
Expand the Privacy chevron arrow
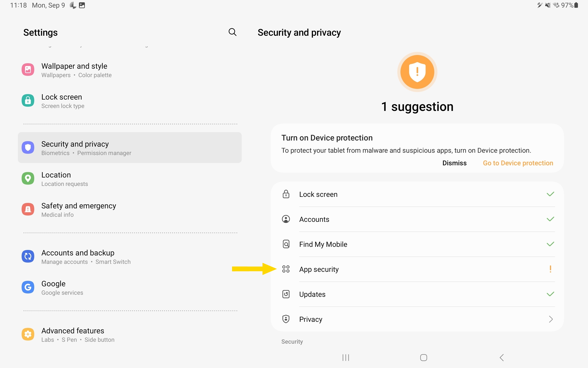(551, 319)
